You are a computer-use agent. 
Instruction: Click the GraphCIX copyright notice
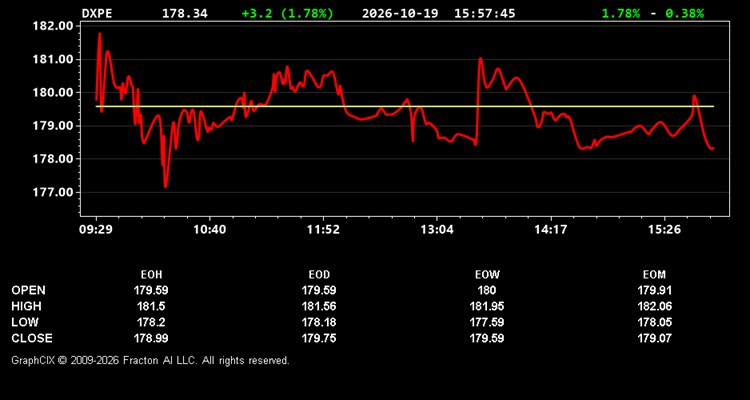[150, 360]
